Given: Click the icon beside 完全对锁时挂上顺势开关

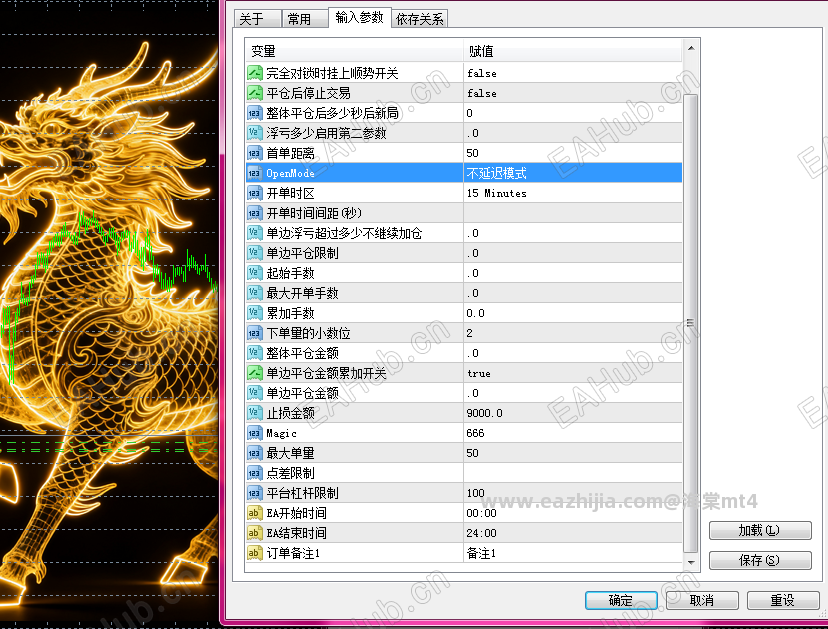Looking at the screenshot, I should click(x=255, y=73).
